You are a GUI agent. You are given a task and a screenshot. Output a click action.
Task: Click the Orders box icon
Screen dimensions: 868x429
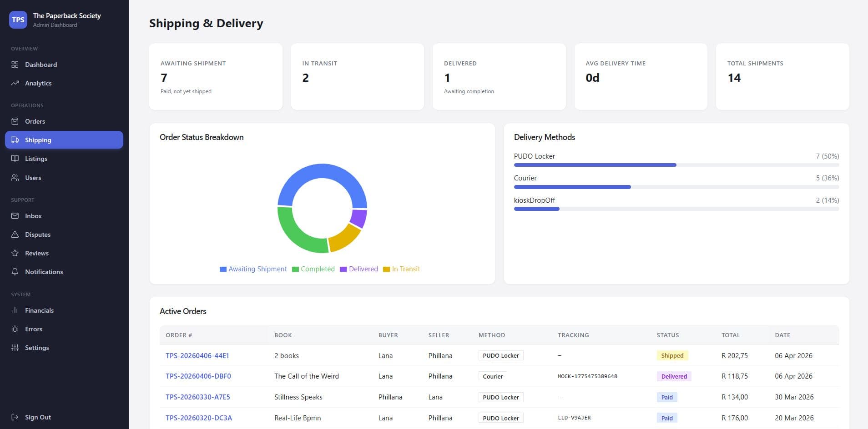(14, 121)
